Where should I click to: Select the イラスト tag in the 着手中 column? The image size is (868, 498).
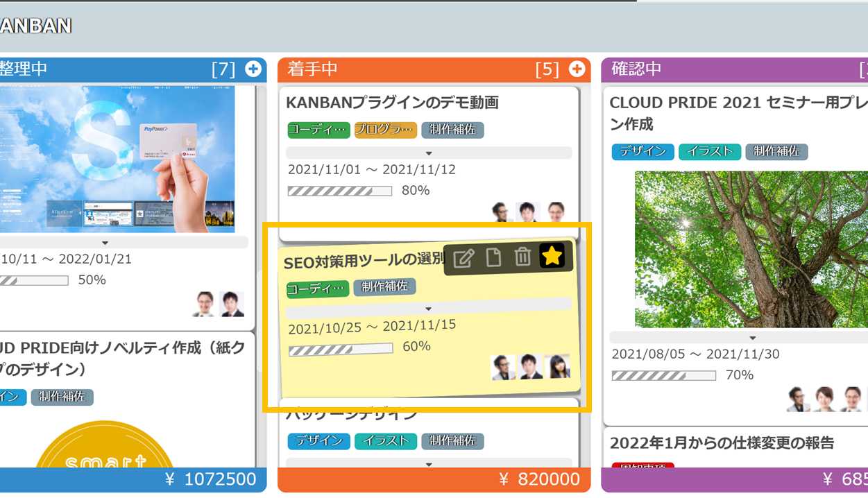386,441
